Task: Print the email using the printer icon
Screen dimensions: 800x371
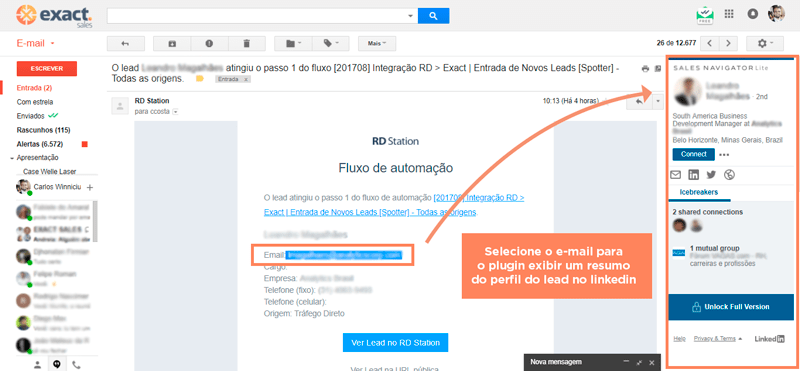Action: (x=645, y=69)
